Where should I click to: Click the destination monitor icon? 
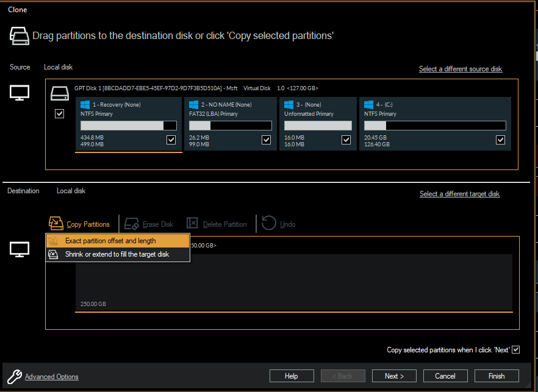(19, 249)
